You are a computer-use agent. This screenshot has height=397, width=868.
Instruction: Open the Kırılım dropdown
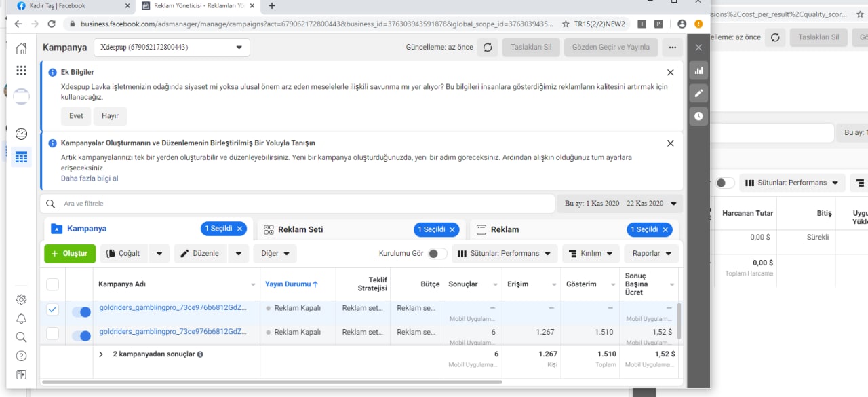click(591, 254)
